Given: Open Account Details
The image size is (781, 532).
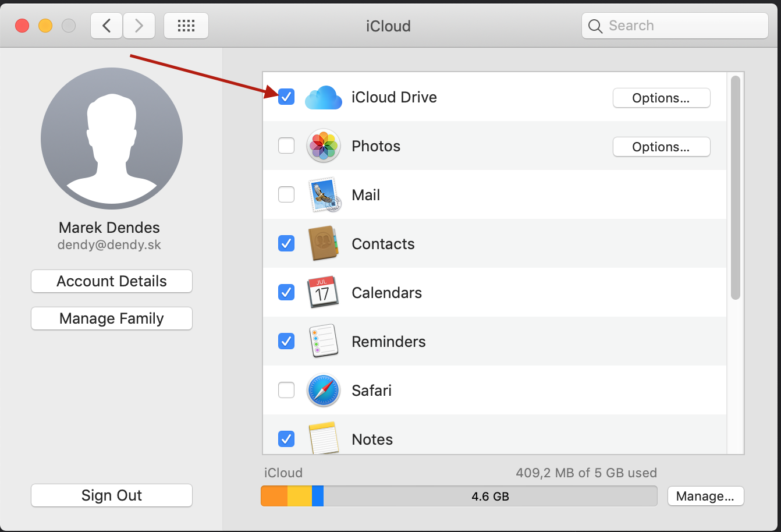Looking at the screenshot, I should [x=112, y=281].
